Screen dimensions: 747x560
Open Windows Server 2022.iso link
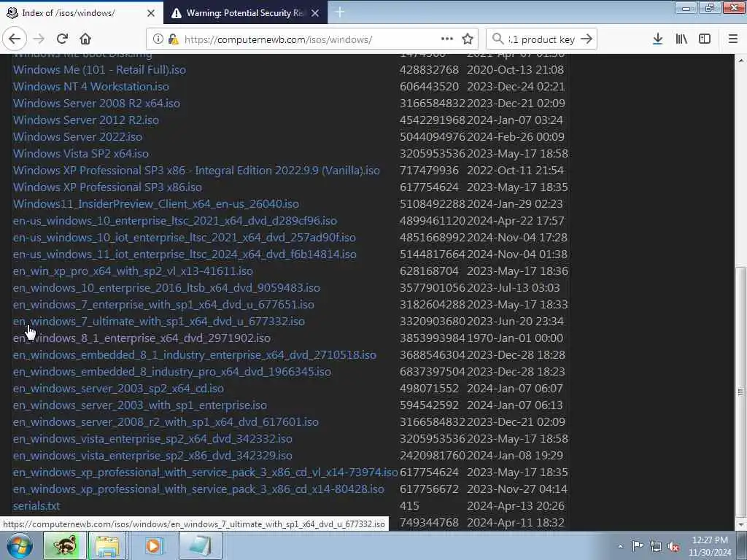pos(77,136)
